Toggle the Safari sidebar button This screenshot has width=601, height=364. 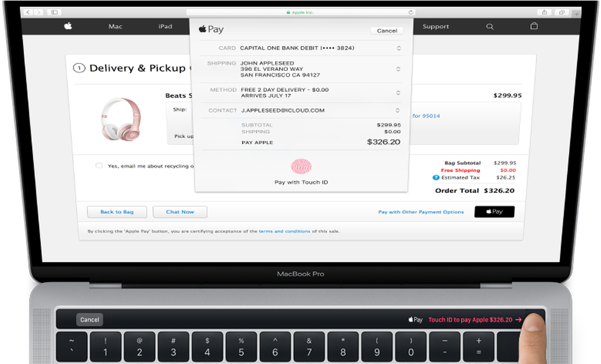(x=54, y=12)
